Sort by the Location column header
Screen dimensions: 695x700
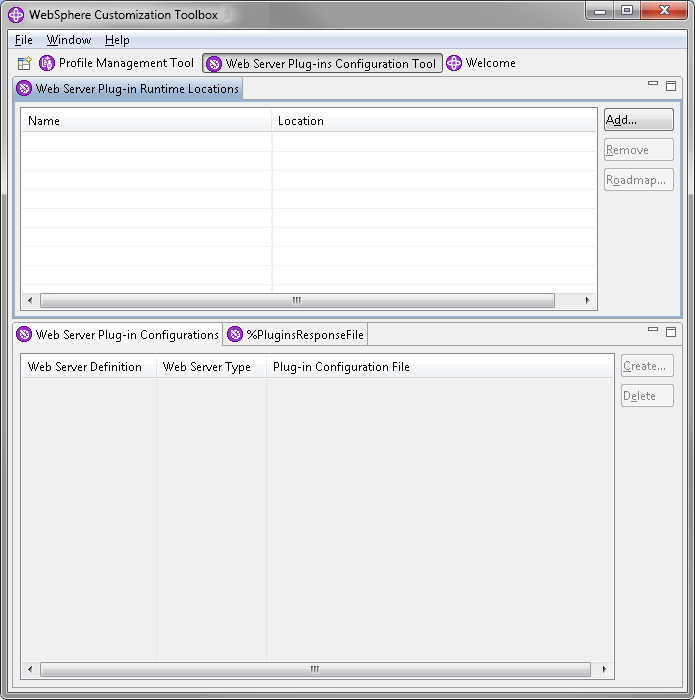click(x=433, y=121)
